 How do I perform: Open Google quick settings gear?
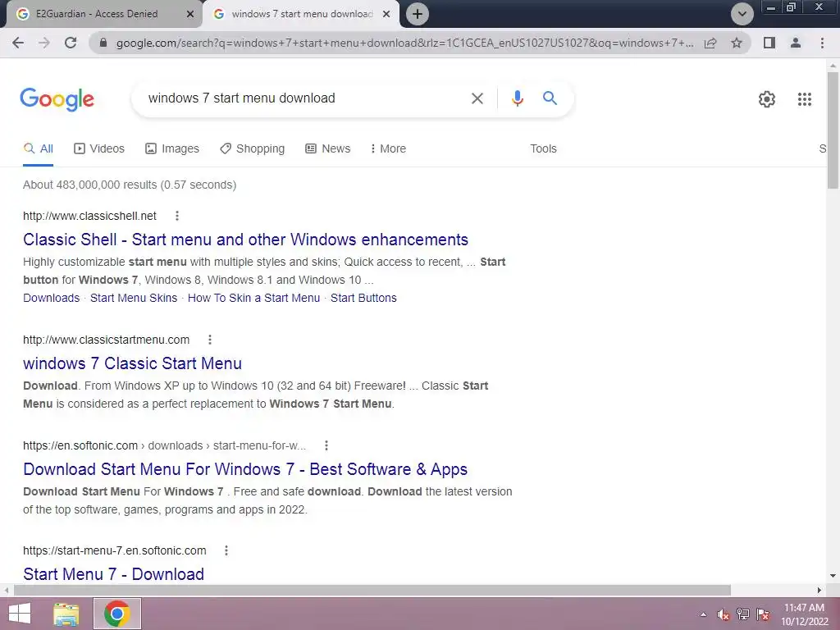pos(767,99)
